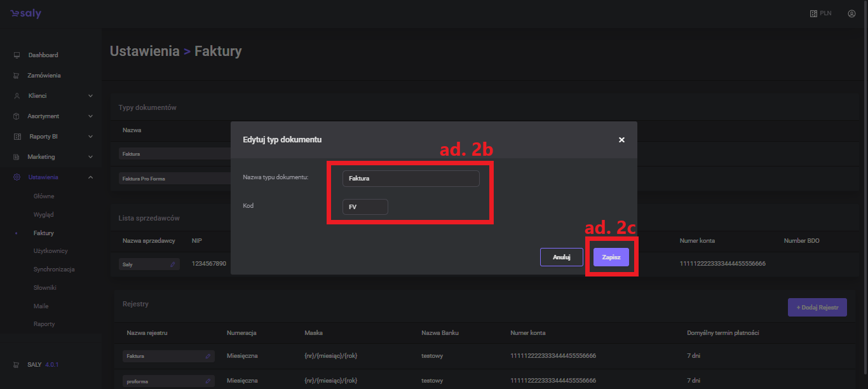Click the Kod input field
868x389 pixels.
pos(365,207)
